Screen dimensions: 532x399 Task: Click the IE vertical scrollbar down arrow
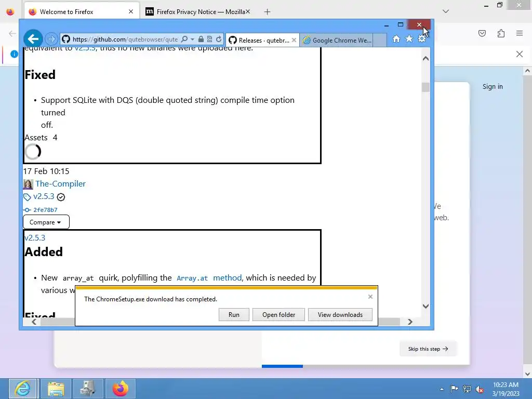(x=425, y=306)
